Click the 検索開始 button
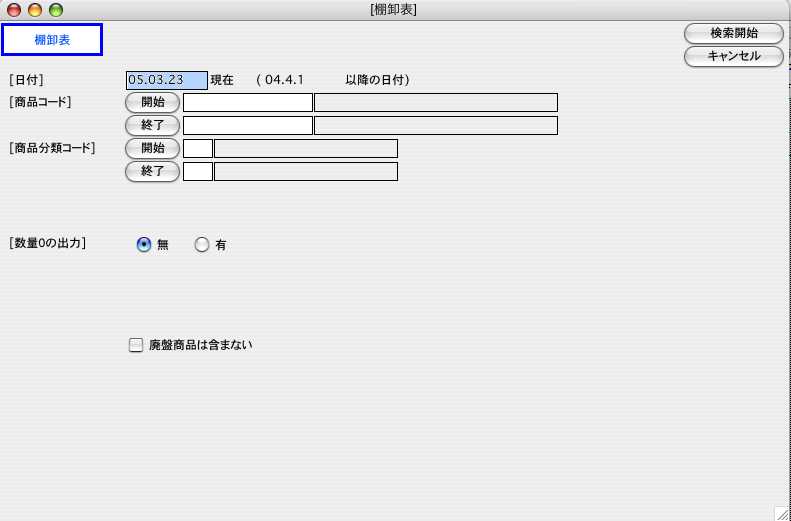791x521 pixels. (x=733, y=33)
